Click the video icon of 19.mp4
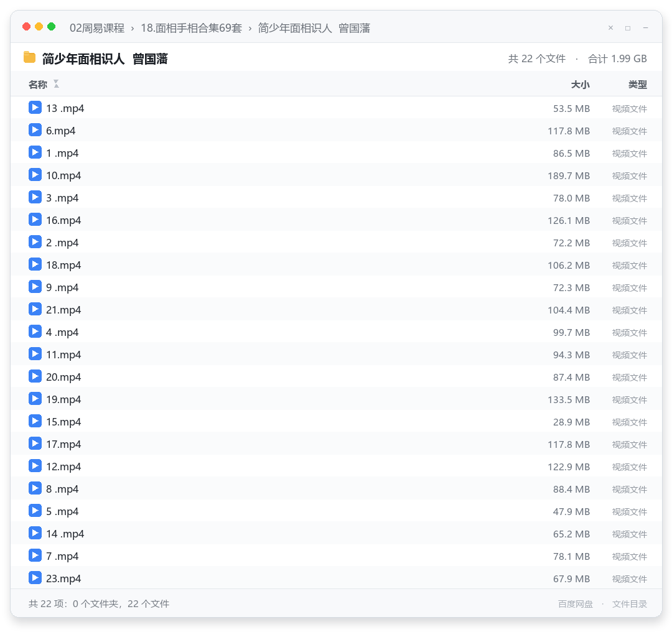The width and height of the screenshot is (672, 632). [35, 399]
